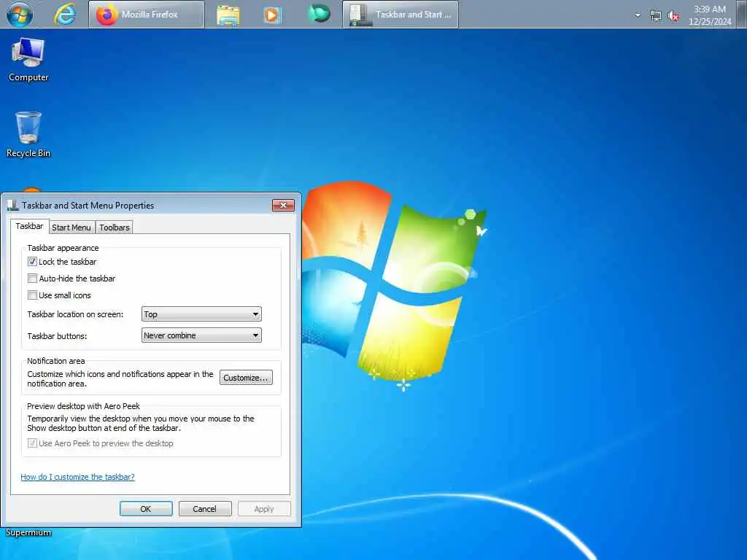The height and width of the screenshot is (560, 747).
Task: Select the Supermium desktop shortcut label
Action: [28, 532]
